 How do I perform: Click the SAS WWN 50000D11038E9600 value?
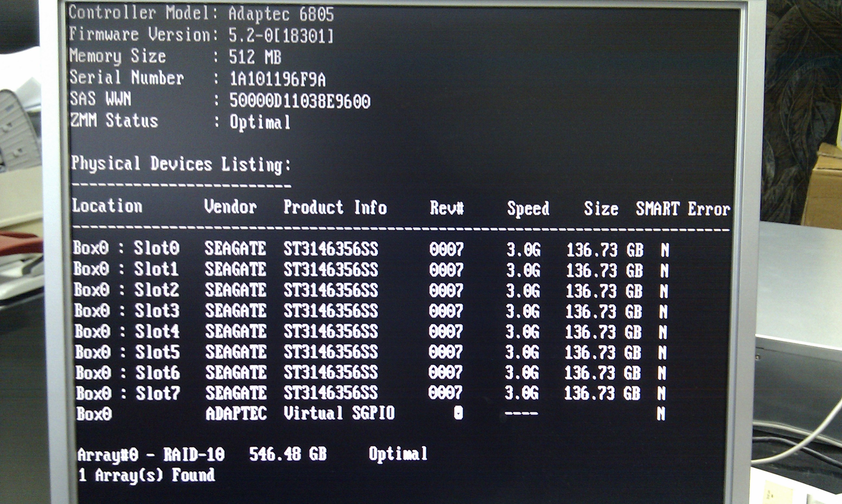click(x=300, y=101)
